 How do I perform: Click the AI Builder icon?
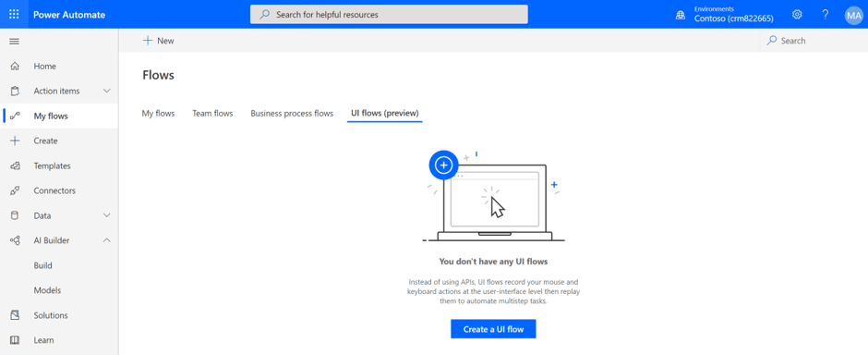point(15,240)
